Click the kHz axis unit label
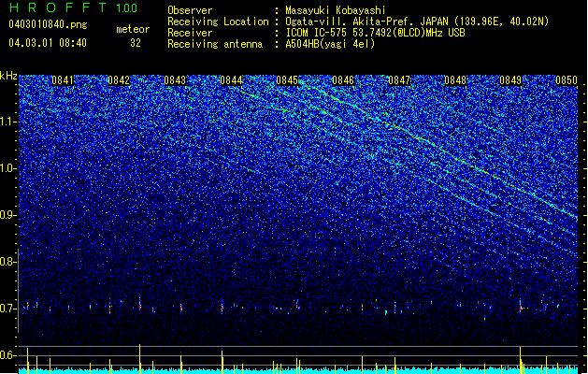 (8, 76)
